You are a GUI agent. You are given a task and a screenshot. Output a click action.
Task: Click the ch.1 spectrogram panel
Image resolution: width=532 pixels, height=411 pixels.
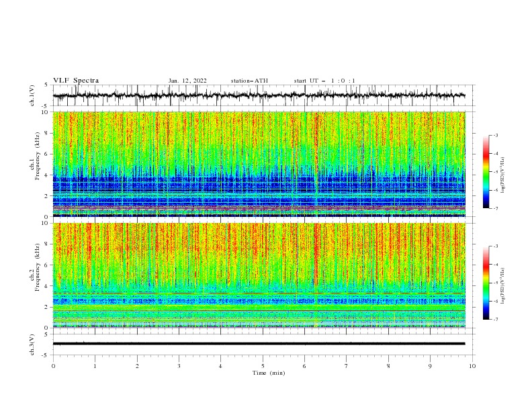point(259,164)
